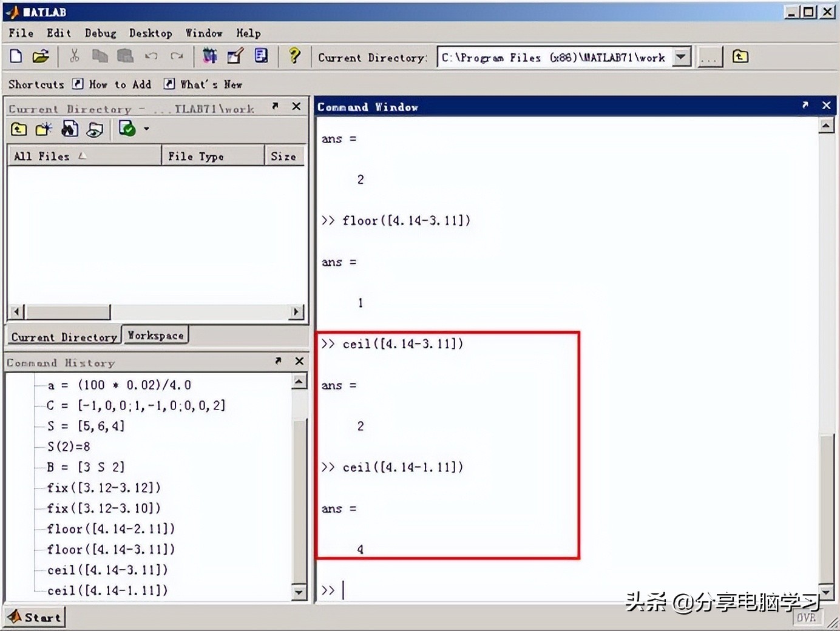Click file list scroll right arrow
Viewport: 840px width, 631px height.
tap(296, 312)
